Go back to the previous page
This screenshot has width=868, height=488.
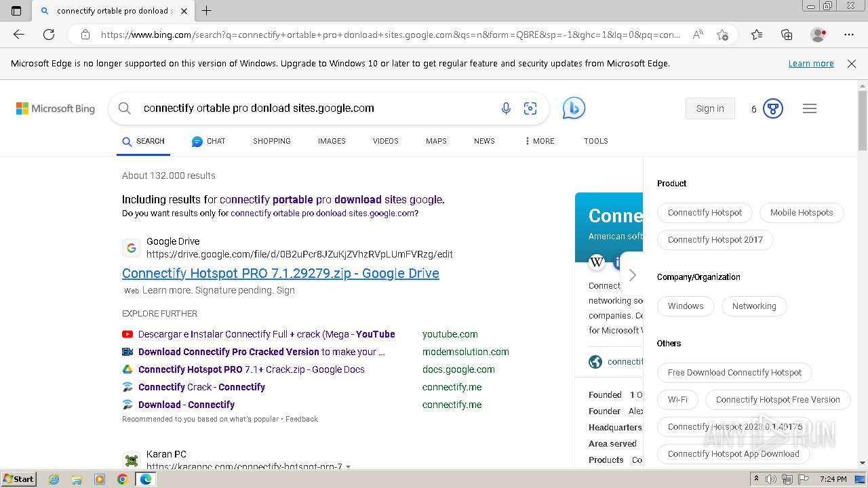19,35
